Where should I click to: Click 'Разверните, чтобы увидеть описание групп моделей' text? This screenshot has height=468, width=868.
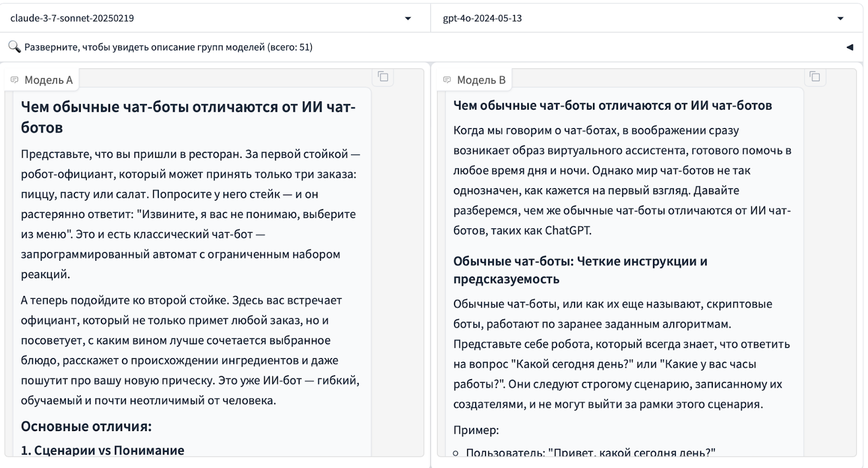click(168, 47)
